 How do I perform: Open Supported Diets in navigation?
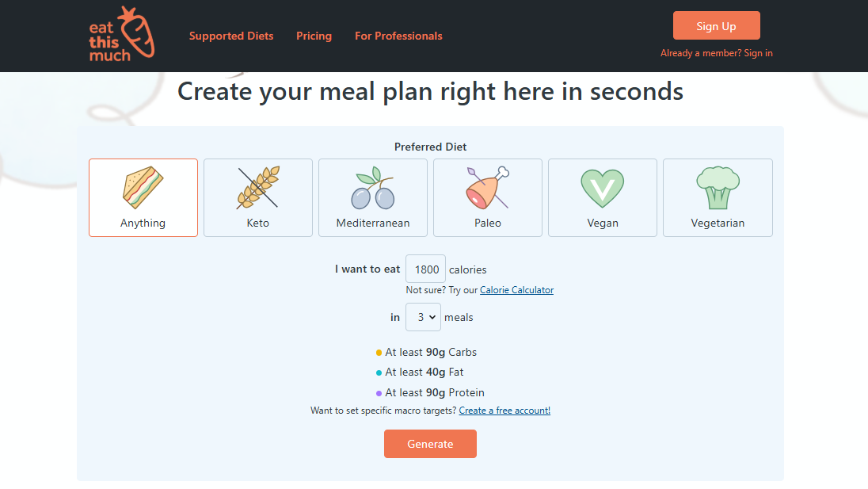pyautogui.click(x=231, y=36)
